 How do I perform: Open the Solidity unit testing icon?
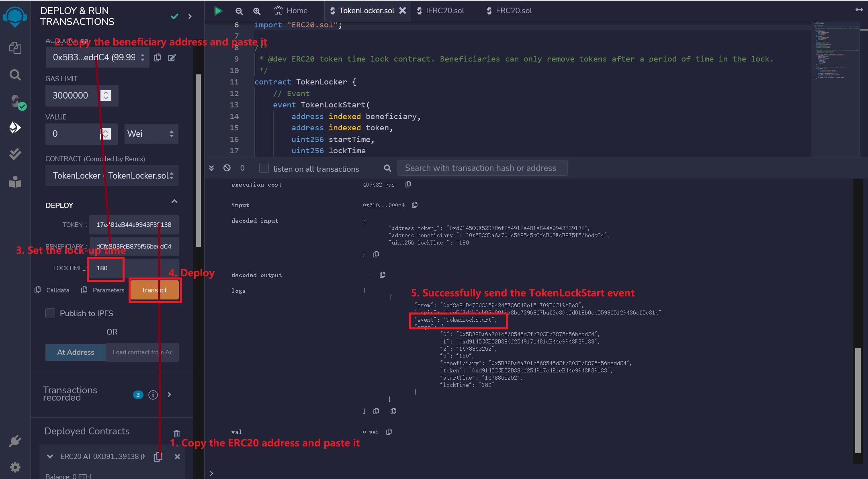pyautogui.click(x=15, y=154)
